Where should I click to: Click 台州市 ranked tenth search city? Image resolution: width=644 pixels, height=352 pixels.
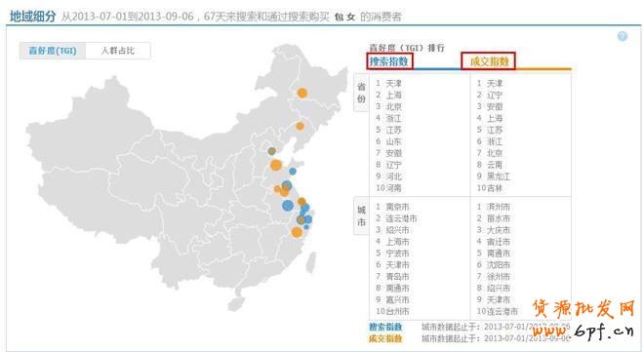tap(397, 311)
